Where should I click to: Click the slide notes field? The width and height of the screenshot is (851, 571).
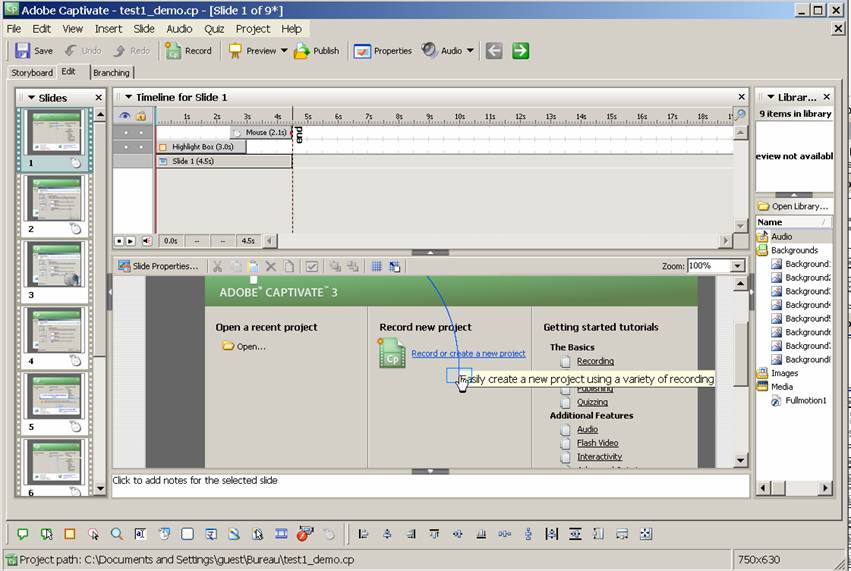pyautogui.click(x=430, y=486)
